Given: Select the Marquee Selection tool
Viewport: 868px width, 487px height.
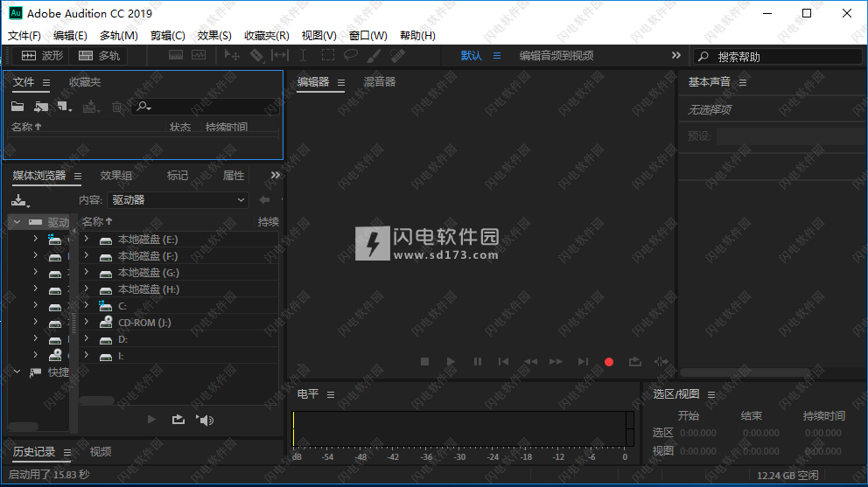Looking at the screenshot, I should pyautogui.click(x=328, y=55).
